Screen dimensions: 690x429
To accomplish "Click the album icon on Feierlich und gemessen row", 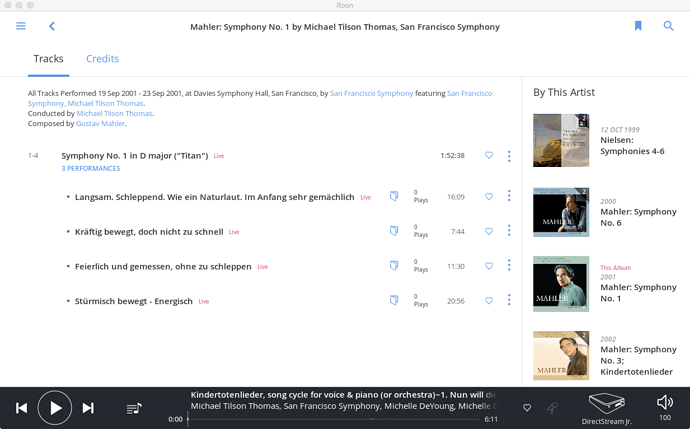I will click(394, 266).
